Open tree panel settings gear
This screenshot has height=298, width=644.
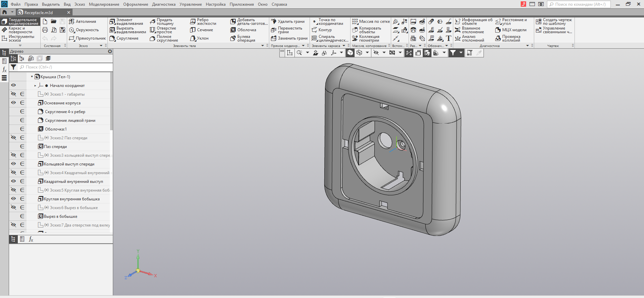[110, 51]
